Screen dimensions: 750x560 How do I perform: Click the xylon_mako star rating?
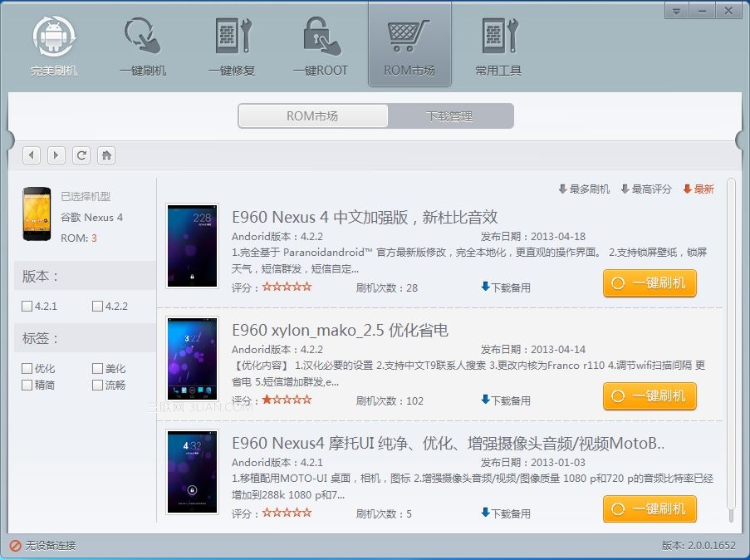point(287,400)
